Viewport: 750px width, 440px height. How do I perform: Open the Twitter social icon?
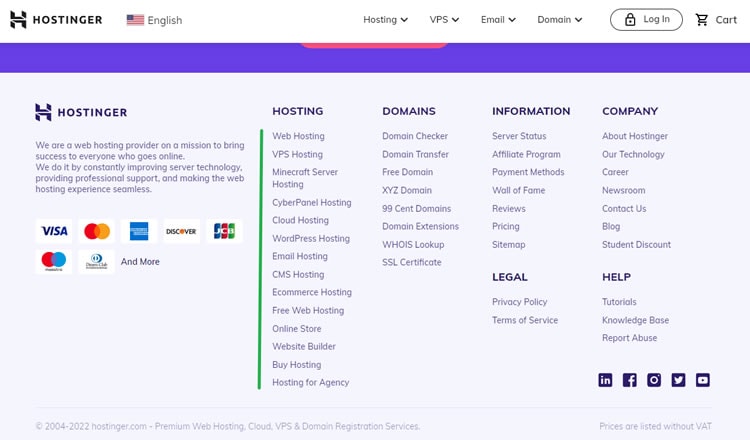pyautogui.click(x=678, y=380)
